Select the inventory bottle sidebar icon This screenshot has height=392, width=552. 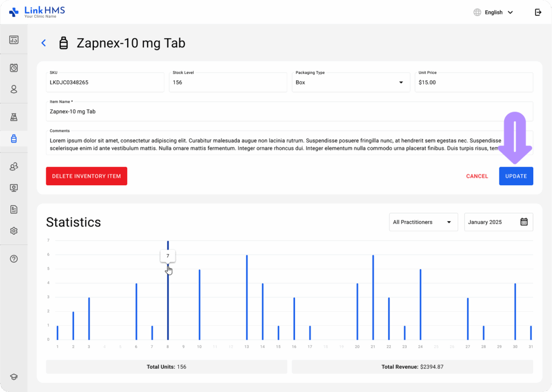click(x=13, y=138)
